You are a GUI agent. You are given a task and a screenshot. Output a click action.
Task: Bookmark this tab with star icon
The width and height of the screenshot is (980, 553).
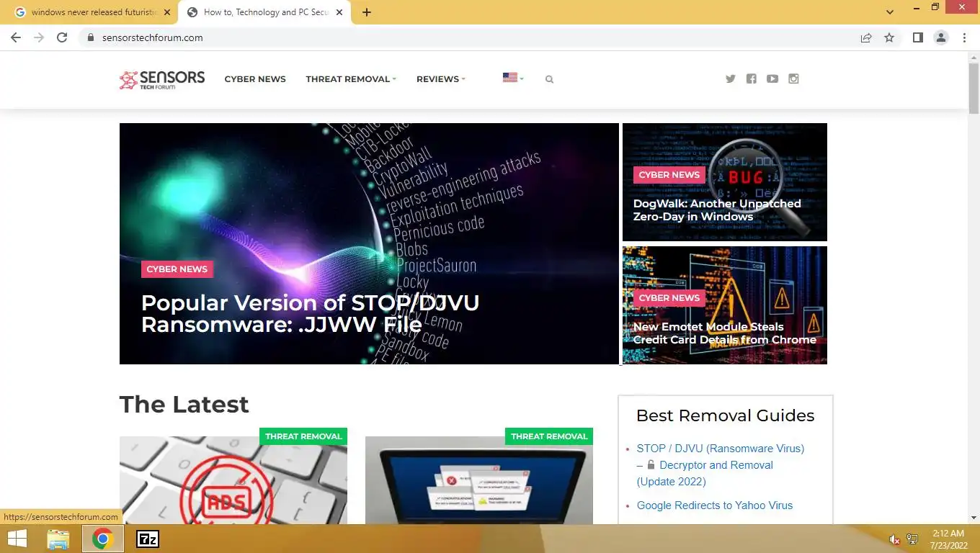click(889, 37)
